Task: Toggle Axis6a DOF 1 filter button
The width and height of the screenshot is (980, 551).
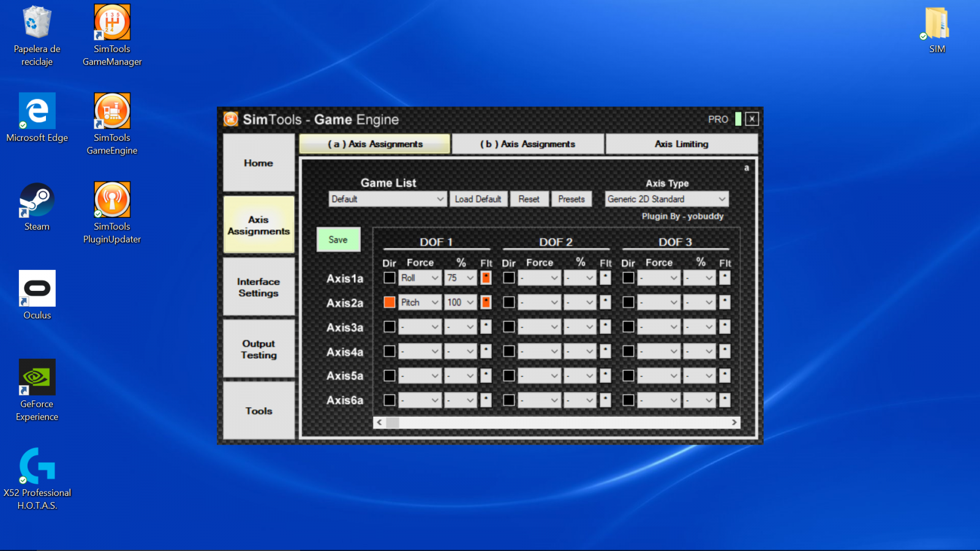Action: [x=486, y=400]
